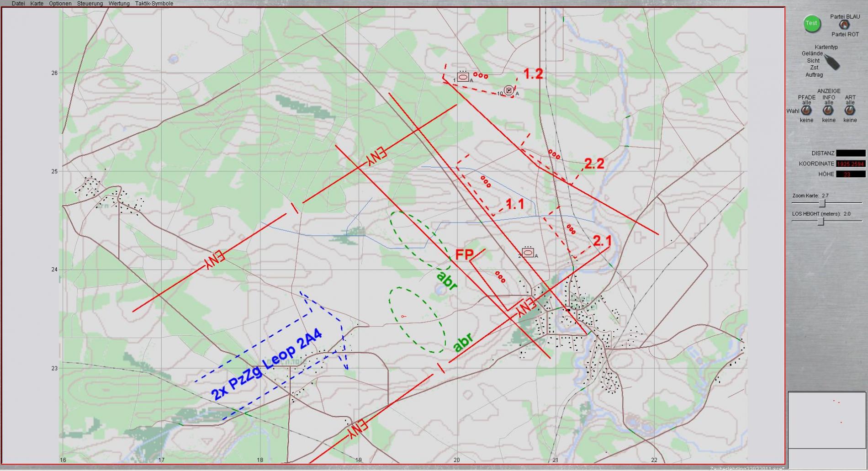Select the red FP marker on map
The width and height of the screenshot is (868, 471).
coord(464,255)
